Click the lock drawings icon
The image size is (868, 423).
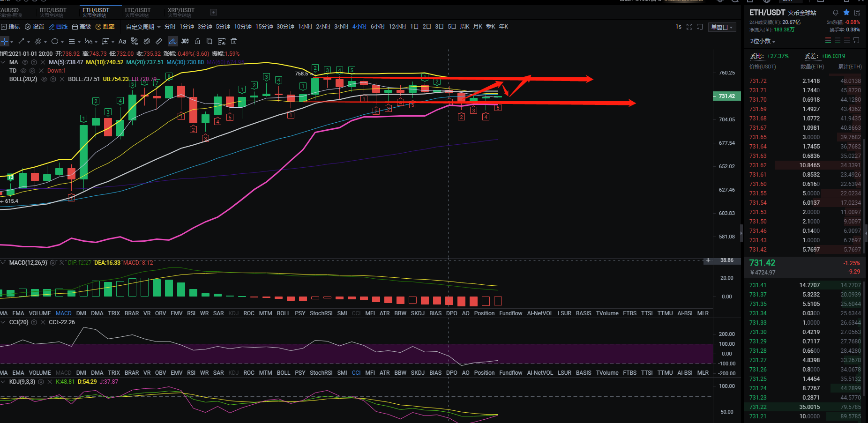197,41
